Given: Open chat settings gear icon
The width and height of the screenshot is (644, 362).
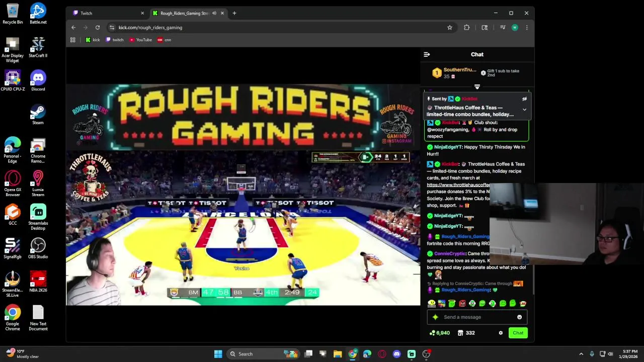Looking at the screenshot, I should (501, 333).
